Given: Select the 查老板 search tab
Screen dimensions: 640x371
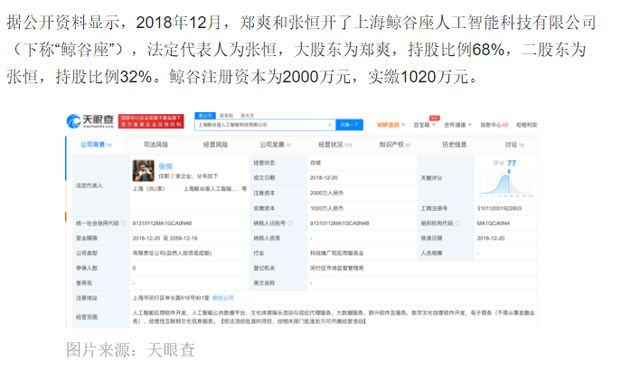Looking at the screenshot, I should [x=227, y=116].
